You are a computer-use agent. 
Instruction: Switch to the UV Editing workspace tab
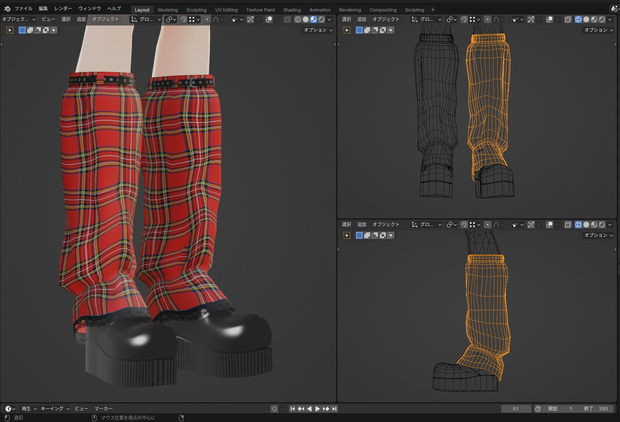tap(226, 10)
